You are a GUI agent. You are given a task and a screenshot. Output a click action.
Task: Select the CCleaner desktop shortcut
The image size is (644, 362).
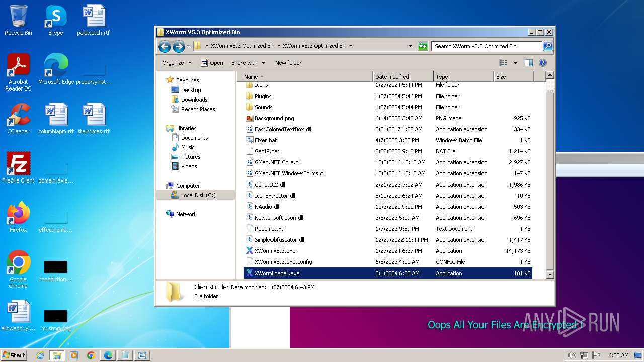(18, 119)
